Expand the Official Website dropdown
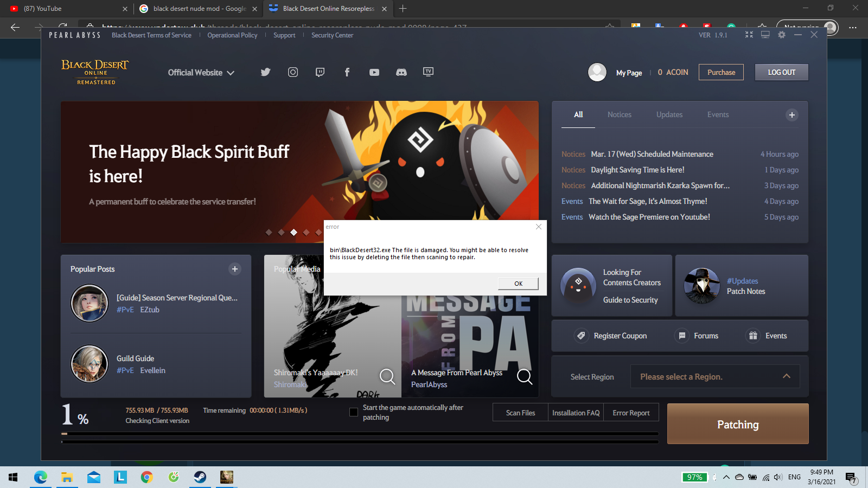The height and width of the screenshot is (488, 868). [201, 73]
